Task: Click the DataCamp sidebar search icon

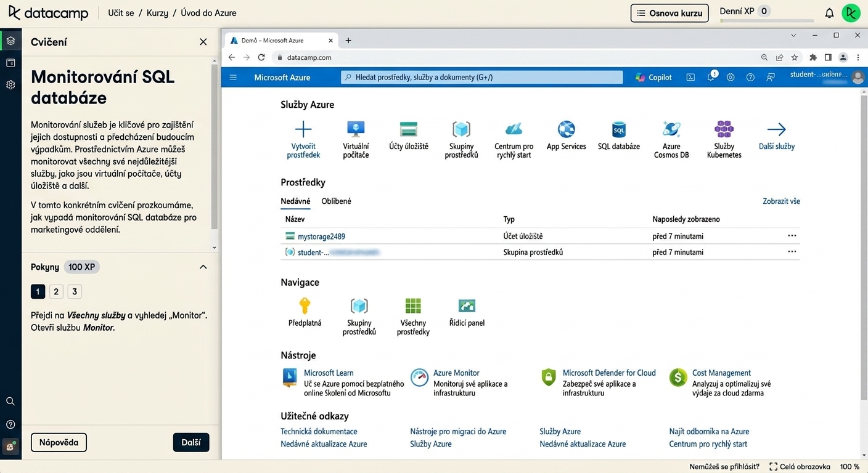Action: click(10, 402)
